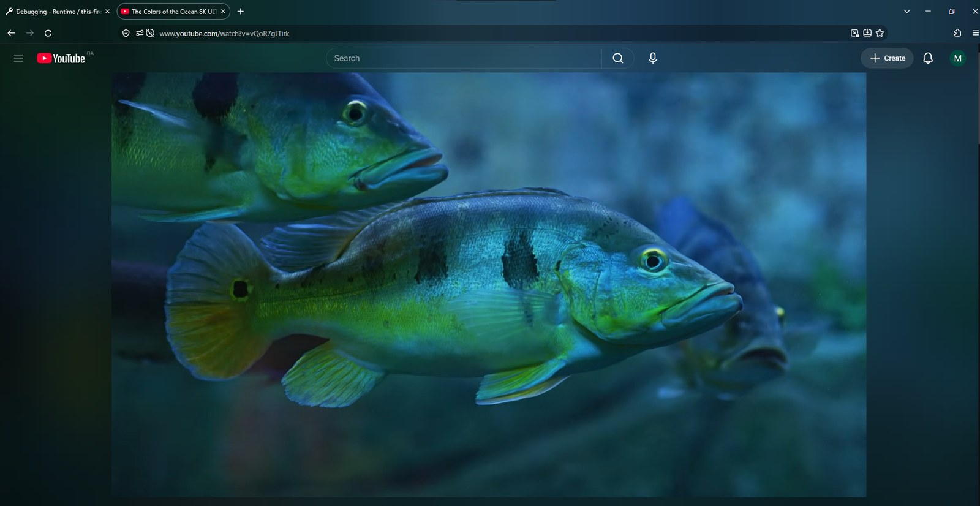Reload the current page
The image size is (980, 506).
(x=48, y=33)
